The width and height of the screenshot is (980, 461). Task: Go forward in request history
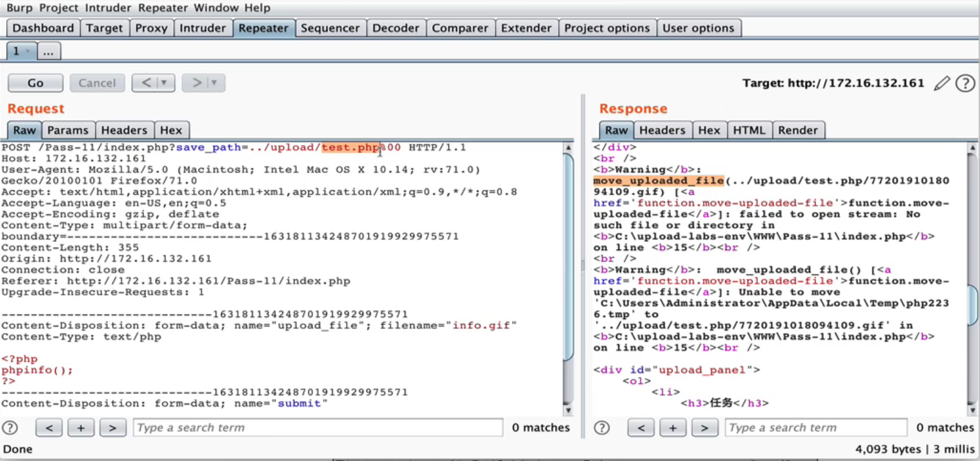coord(196,83)
